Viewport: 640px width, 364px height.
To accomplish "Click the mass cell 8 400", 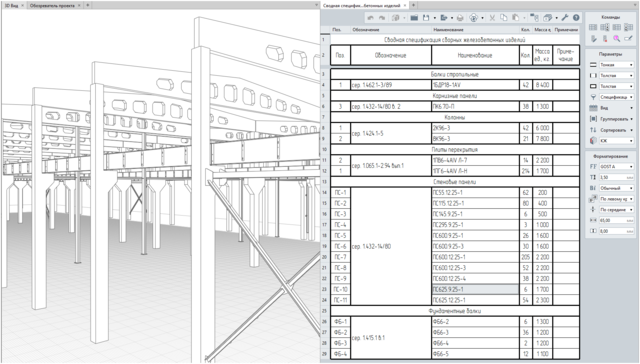I will click(542, 85).
